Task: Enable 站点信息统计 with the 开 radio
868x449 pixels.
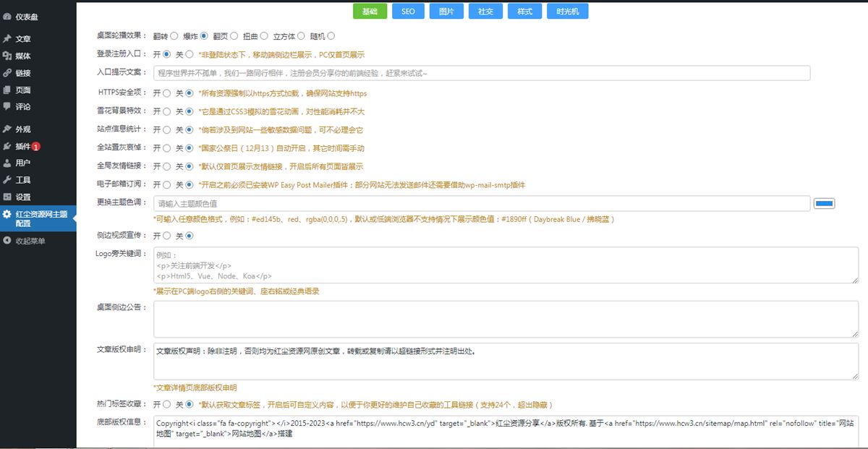Action: point(167,130)
